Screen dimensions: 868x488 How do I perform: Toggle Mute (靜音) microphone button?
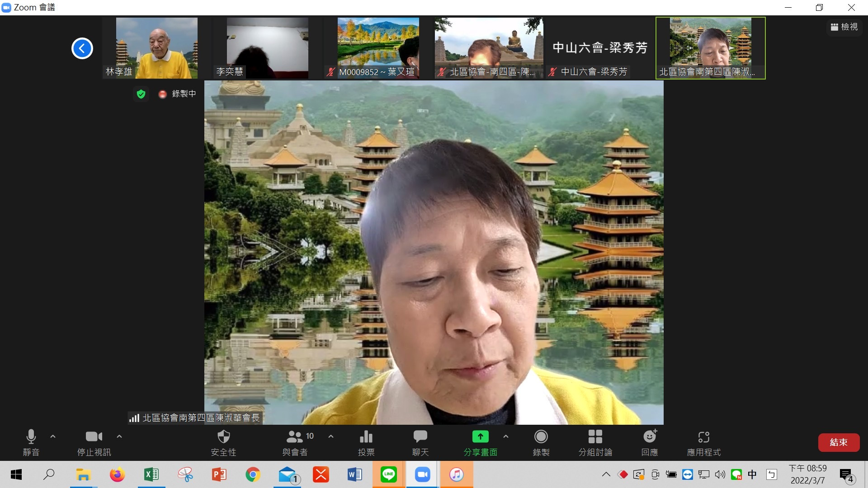31,437
